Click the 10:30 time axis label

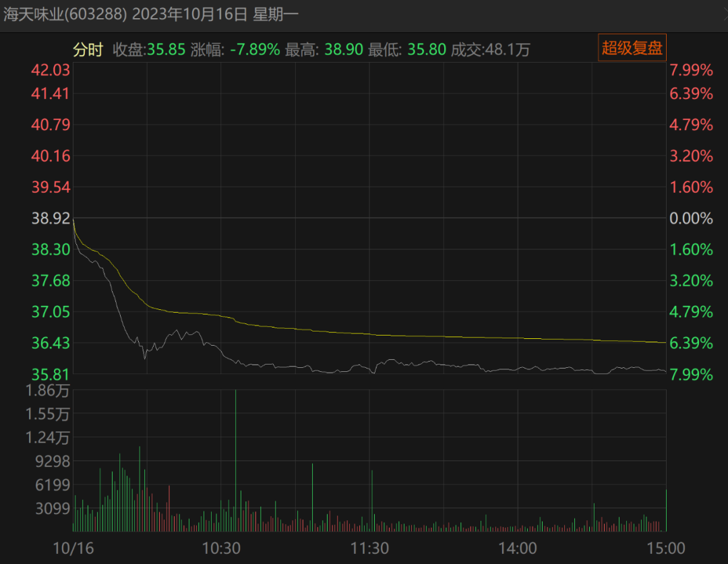click(221, 549)
